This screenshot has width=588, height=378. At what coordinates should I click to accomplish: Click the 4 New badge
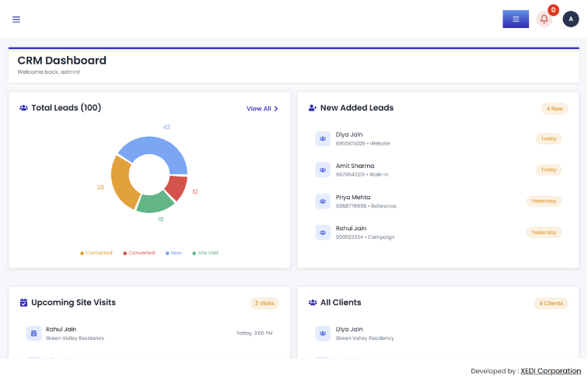pos(555,109)
